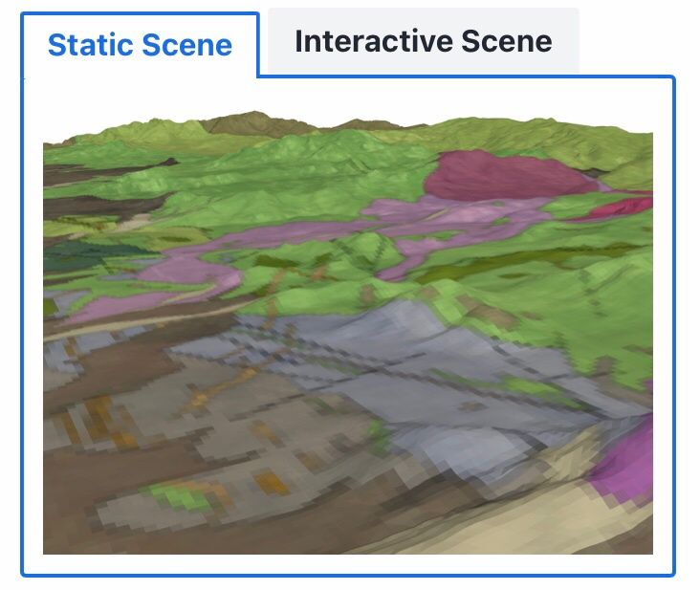The width and height of the screenshot is (700, 590).
Task: Select the orange patch in lower-left terrain
Action: coord(271,477)
